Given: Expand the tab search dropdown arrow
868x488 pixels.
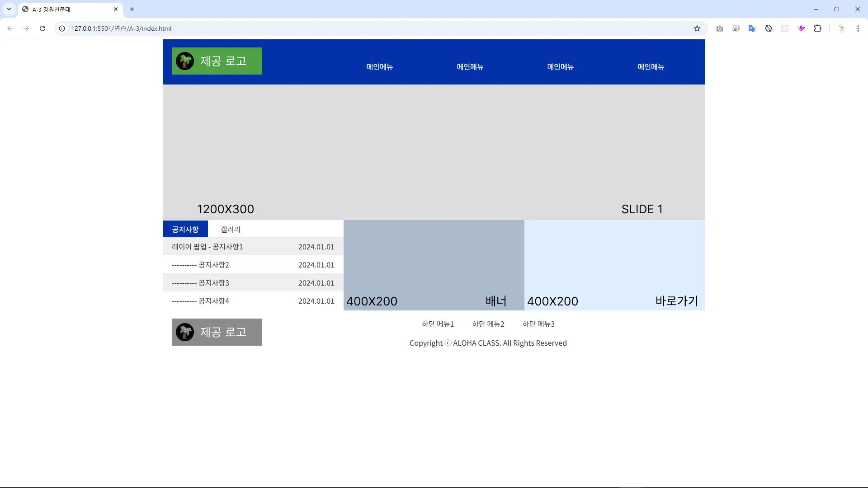Looking at the screenshot, I should (9, 9).
